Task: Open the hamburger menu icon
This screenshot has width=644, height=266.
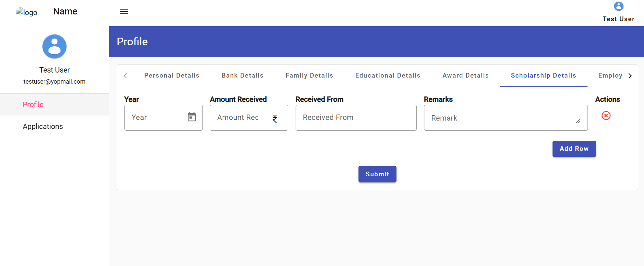Action: (124, 11)
